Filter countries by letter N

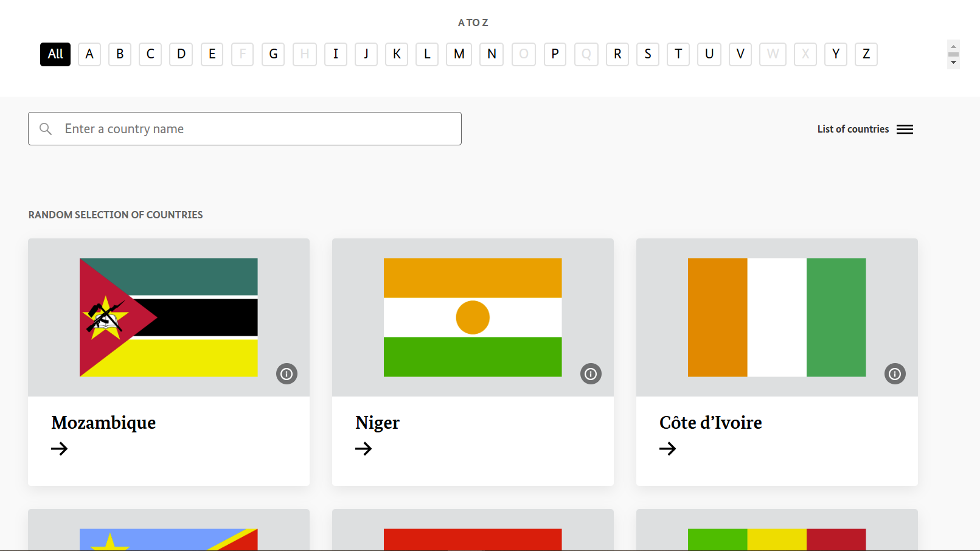(492, 54)
